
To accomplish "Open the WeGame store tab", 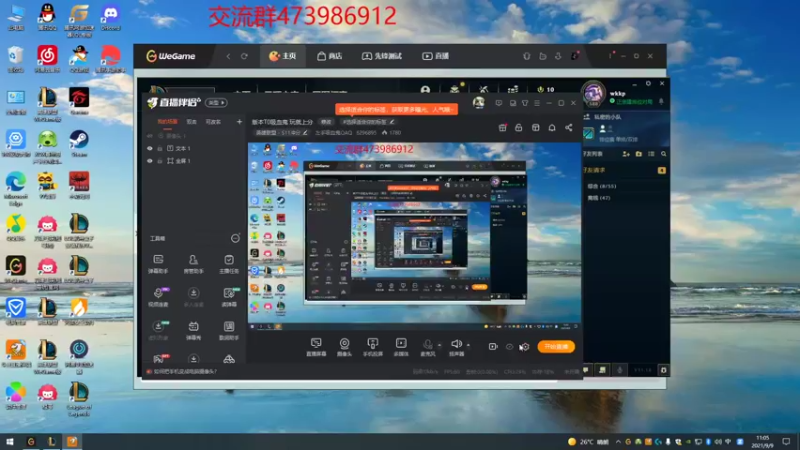I will (330, 56).
